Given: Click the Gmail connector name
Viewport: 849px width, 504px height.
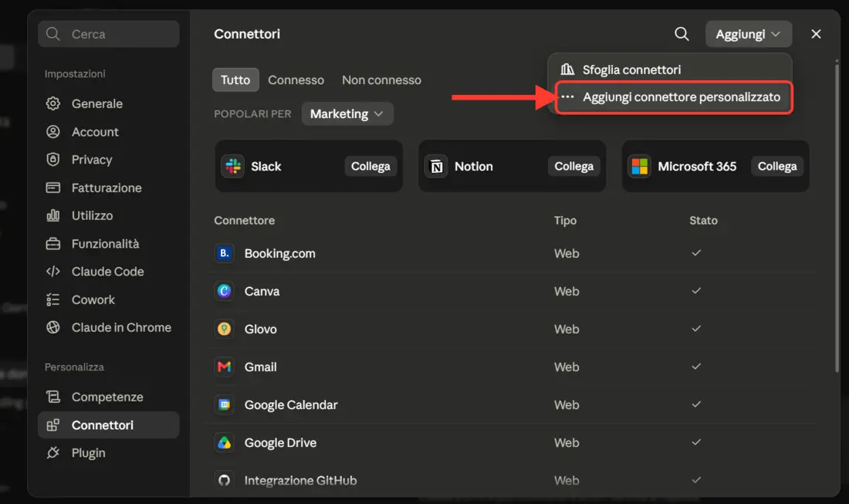Looking at the screenshot, I should point(260,367).
